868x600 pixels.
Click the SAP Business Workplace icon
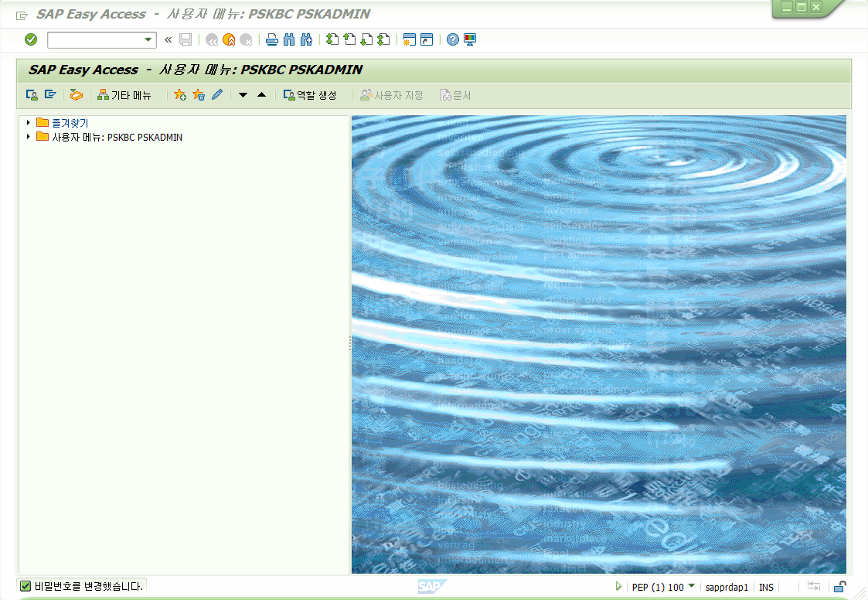pyautogui.click(x=76, y=95)
